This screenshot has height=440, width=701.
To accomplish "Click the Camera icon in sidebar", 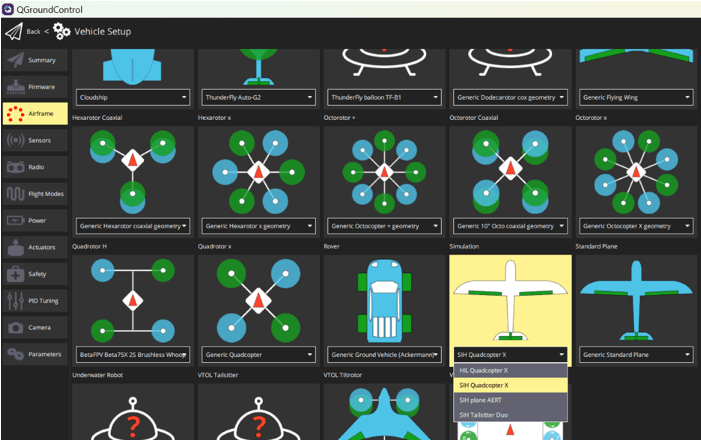I will pyautogui.click(x=15, y=327).
